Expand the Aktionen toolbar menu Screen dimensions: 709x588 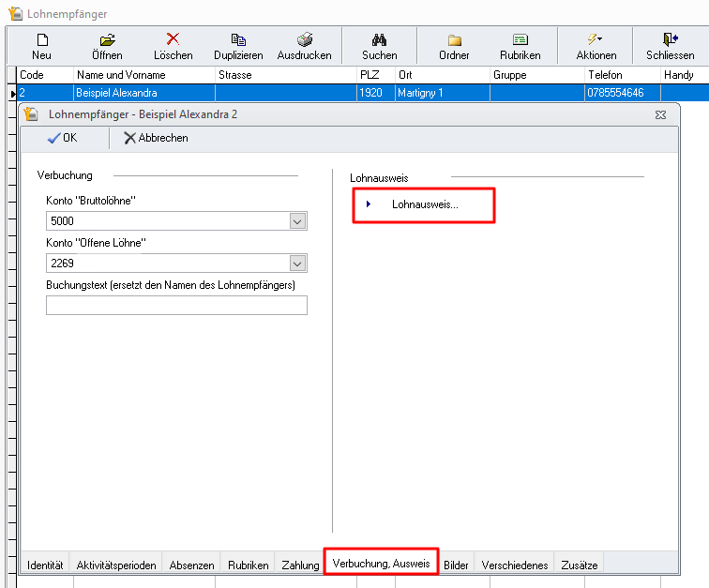[x=596, y=40]
